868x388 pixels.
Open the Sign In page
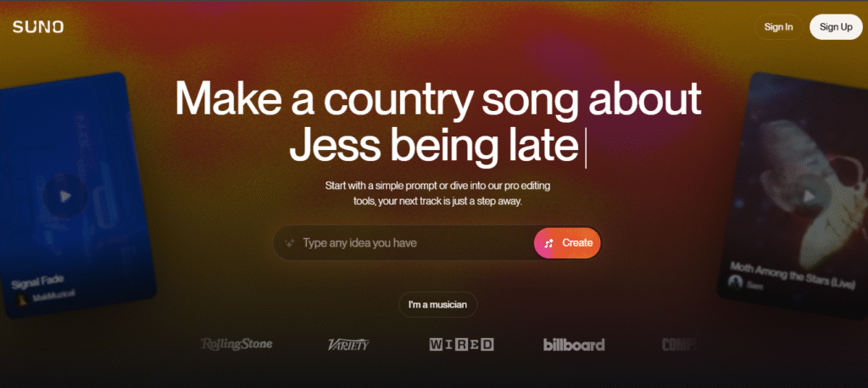coord(778,26)
